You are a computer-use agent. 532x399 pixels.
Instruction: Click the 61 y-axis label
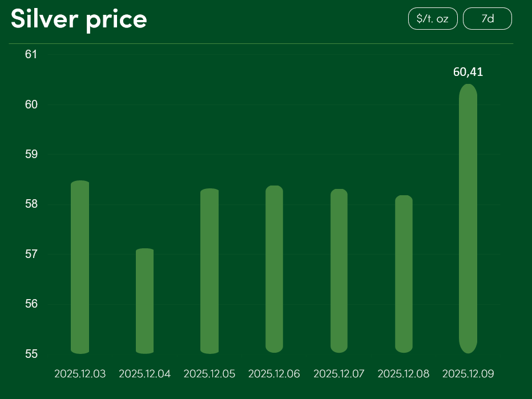(31, 54)
